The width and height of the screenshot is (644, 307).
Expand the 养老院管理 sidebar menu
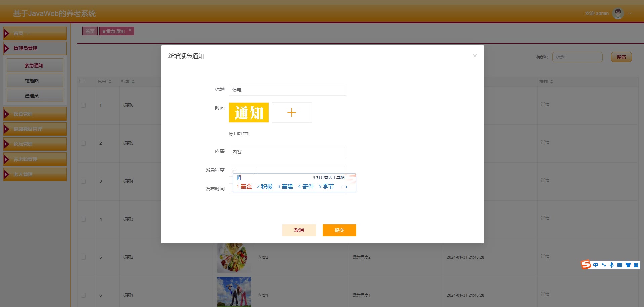point(35,159)
